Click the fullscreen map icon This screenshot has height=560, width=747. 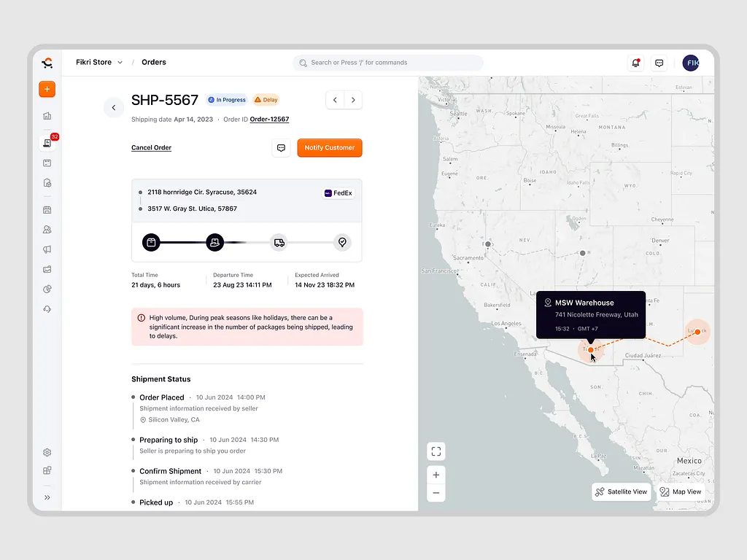(436, 451)
